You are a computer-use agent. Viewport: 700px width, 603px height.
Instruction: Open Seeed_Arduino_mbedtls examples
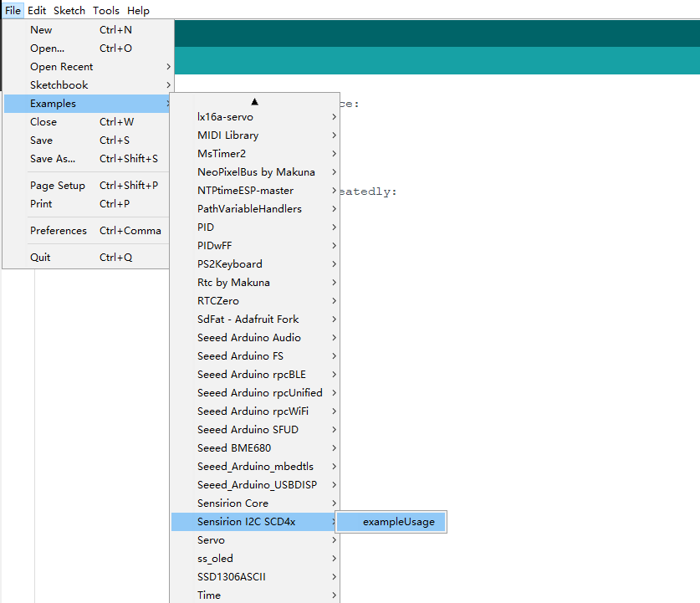255,467
